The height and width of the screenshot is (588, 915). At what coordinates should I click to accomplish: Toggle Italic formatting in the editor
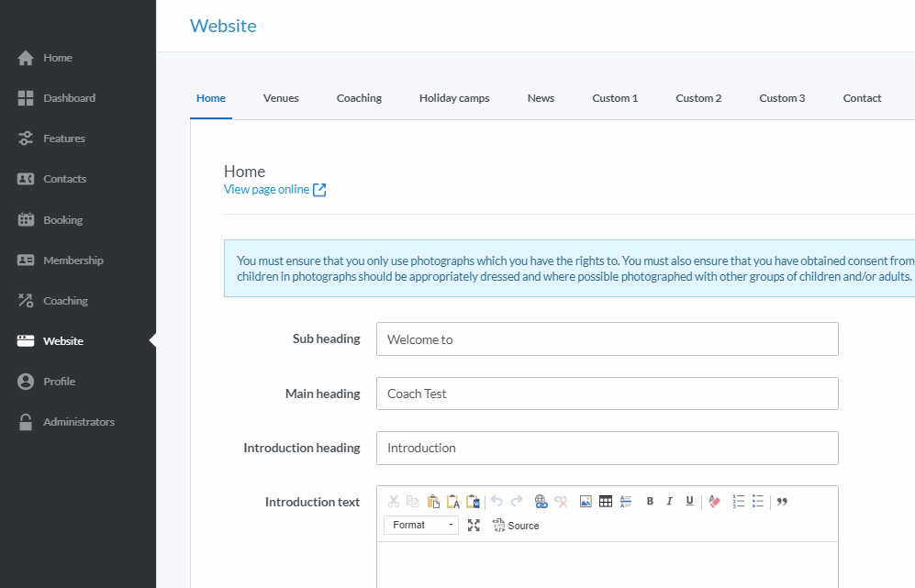(670, 501)
